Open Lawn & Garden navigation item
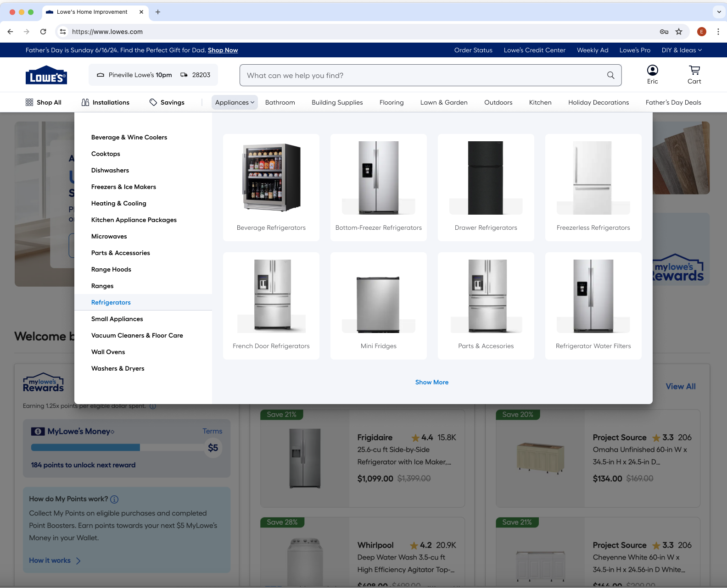 tap(444, 102)
